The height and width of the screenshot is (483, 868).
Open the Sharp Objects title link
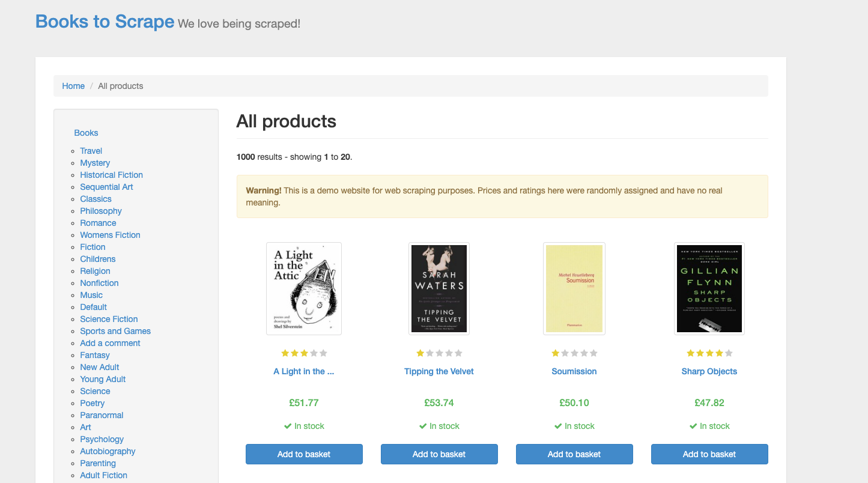click(709, 371)
